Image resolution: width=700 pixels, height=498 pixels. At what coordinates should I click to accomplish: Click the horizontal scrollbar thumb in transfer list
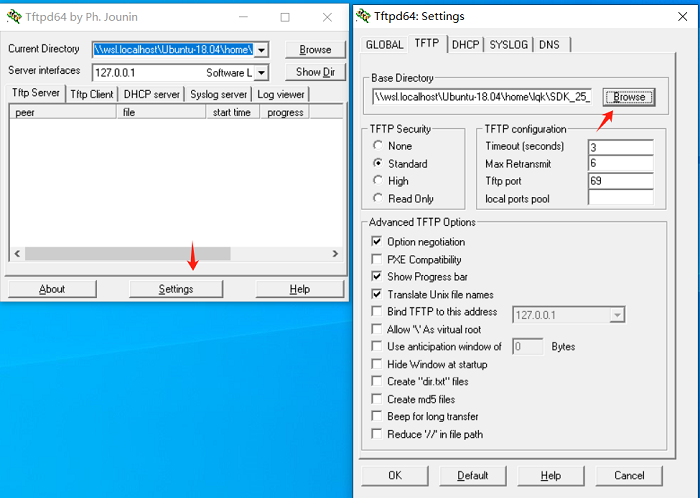tap(128, 253)
